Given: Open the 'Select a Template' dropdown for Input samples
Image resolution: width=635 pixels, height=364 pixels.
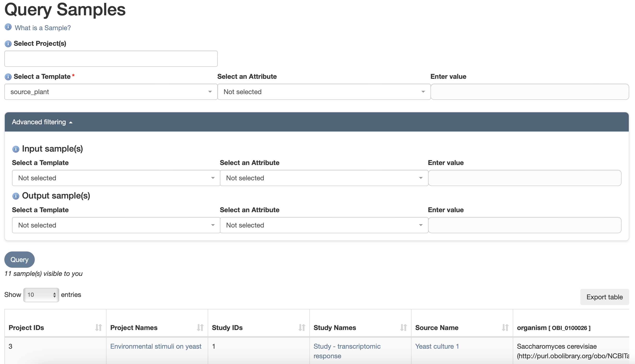Looking at the screenshot, I should point(116,178).
